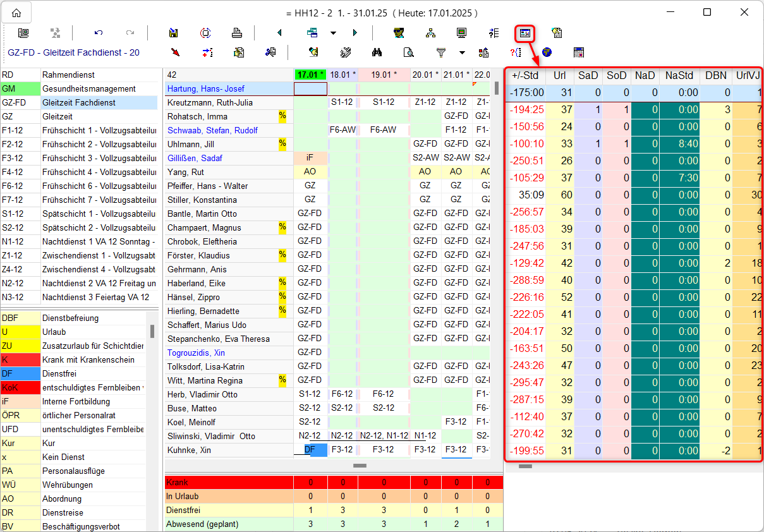Go to next period with right arrow

click(355, 33)
